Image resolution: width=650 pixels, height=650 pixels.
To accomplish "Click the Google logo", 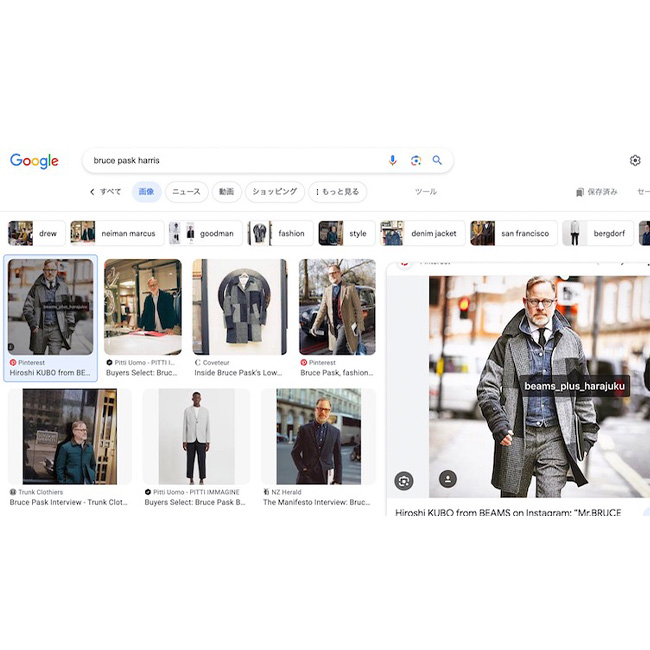I will point(34,161).
